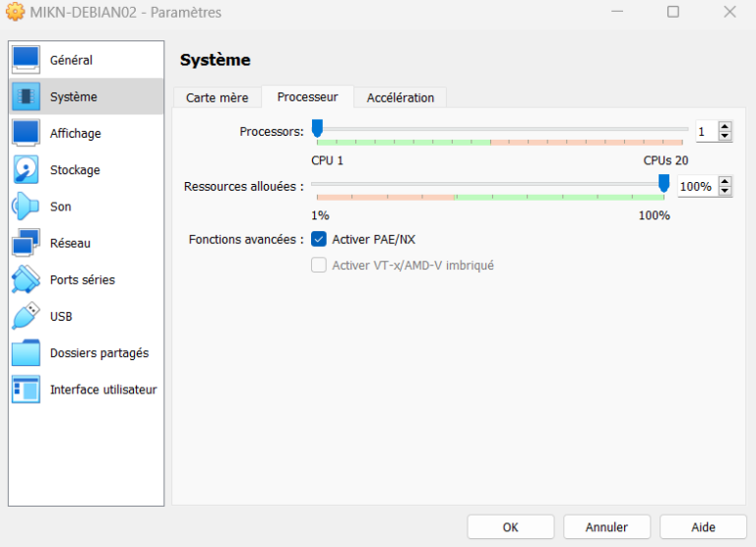Decrease processor count with down arrow

724,136
